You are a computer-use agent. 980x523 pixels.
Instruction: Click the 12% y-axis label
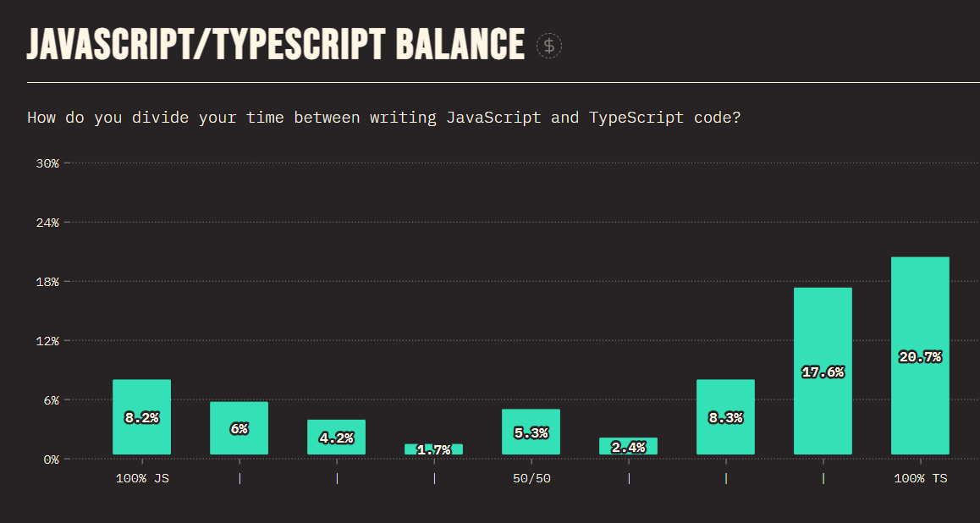47,341
